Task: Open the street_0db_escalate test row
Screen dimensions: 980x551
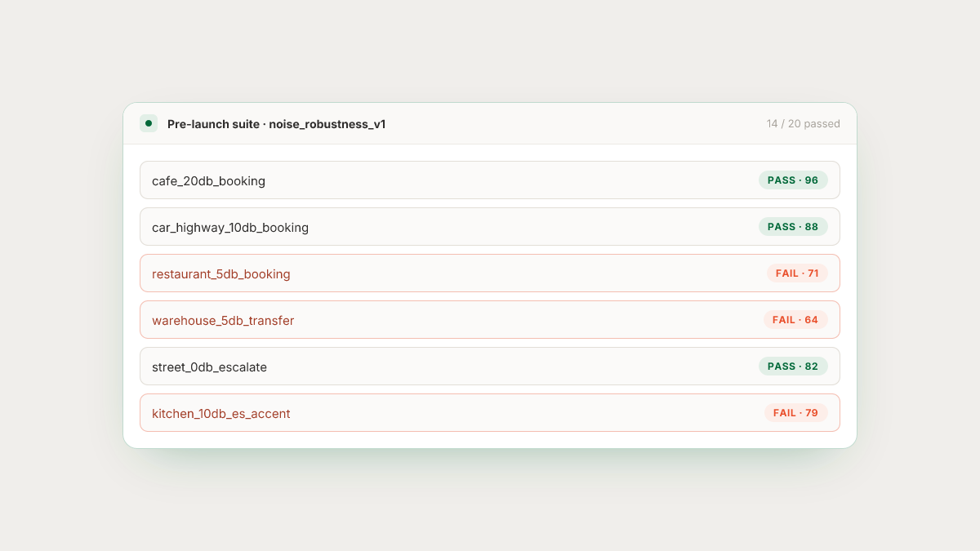Action: tap(490, 367)
